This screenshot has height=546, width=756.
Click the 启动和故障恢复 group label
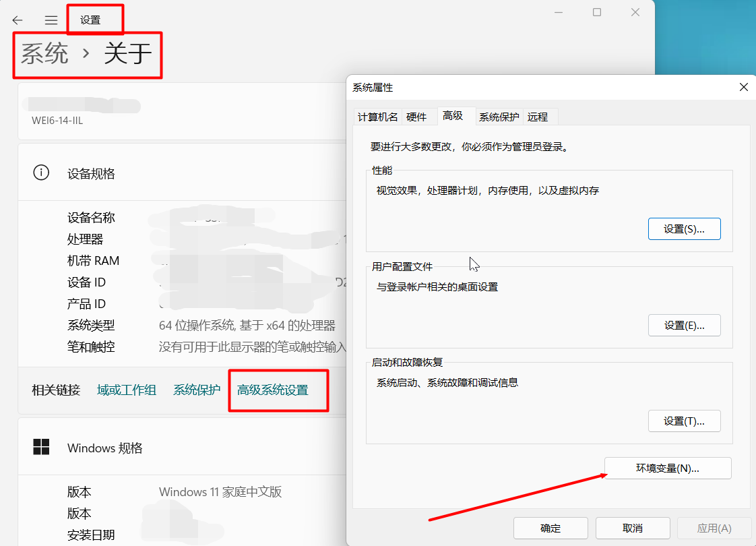408,362
